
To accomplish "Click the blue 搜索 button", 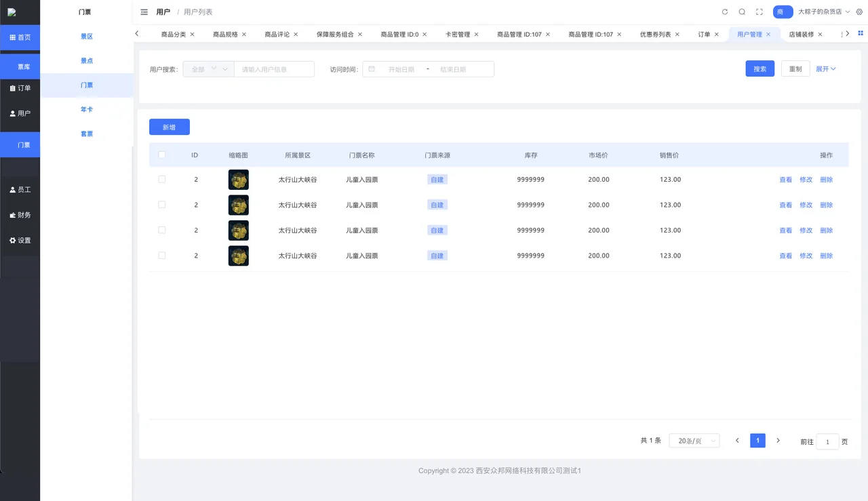I will coord(759,68).
